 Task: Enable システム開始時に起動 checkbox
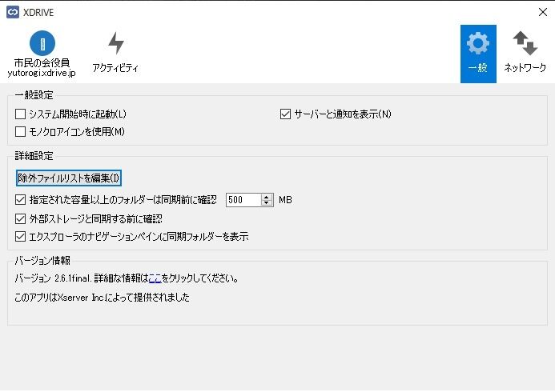point(21,114)
